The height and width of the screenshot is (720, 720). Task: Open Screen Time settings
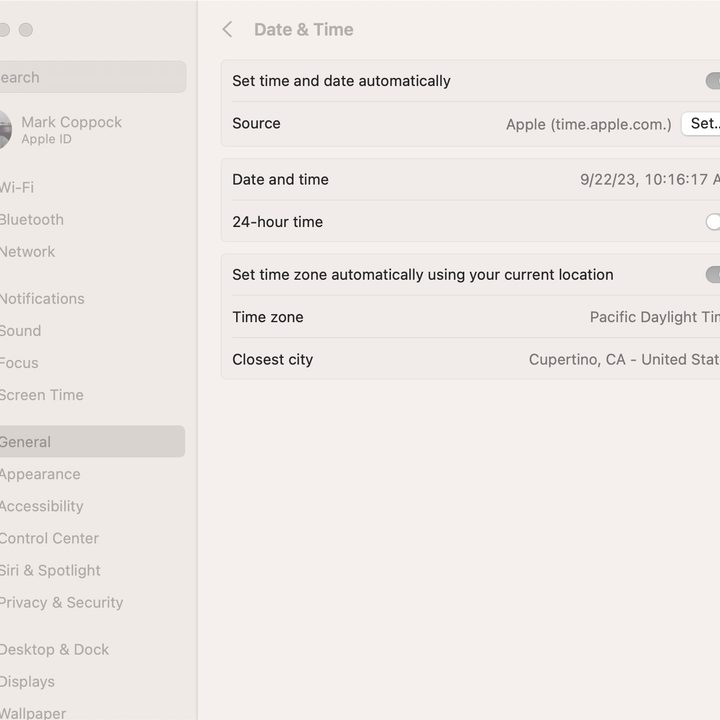(x=42, y=395)
